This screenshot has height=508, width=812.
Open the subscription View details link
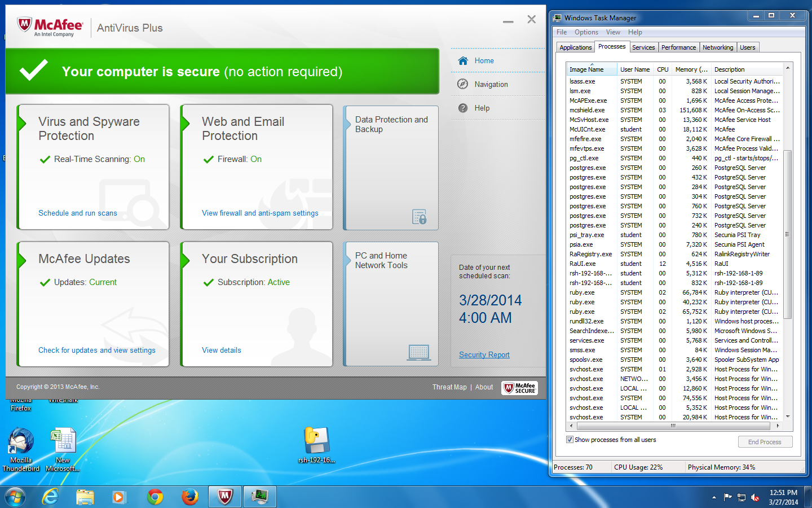point(222,350)
